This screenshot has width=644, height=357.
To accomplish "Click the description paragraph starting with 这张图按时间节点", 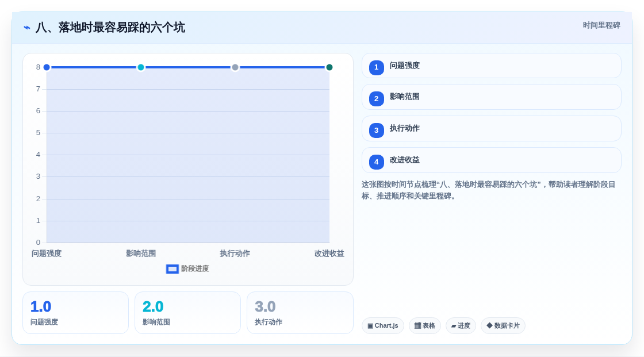I will point(488,190).
